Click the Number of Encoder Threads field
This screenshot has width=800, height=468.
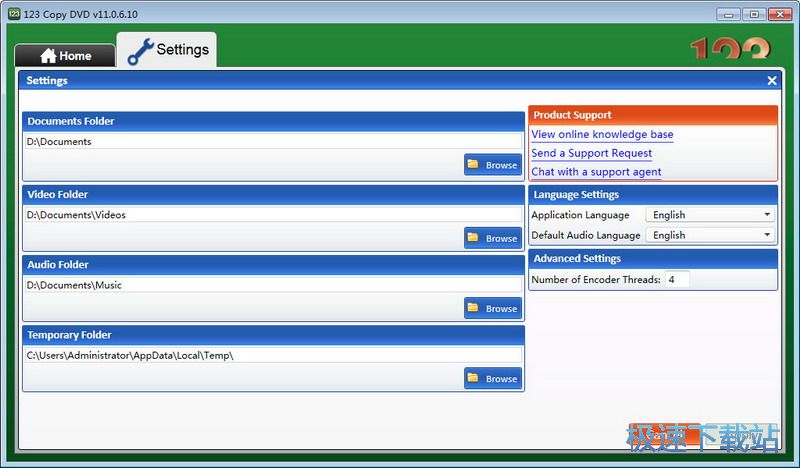tap(677, 280)
